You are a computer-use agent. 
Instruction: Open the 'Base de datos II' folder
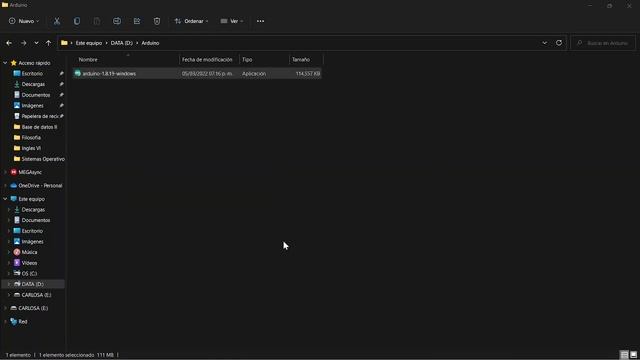click(x=39, y=127)
